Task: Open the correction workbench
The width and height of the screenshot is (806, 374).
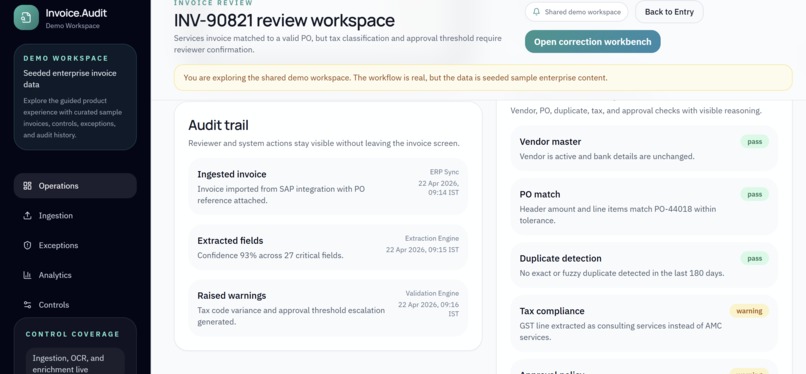Action: pos(592,42)
